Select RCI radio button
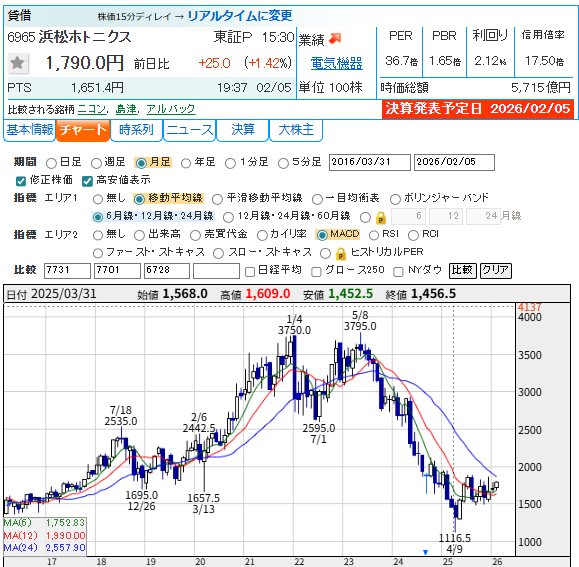The height and width of the screenshot is (567, 579). tap(413, 235)
